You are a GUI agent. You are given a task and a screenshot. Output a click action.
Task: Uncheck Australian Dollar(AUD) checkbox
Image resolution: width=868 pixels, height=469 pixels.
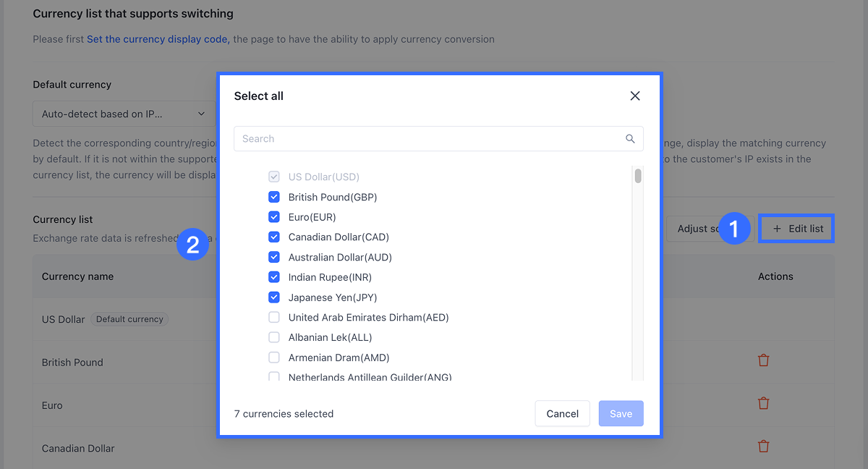pos(274,257)
